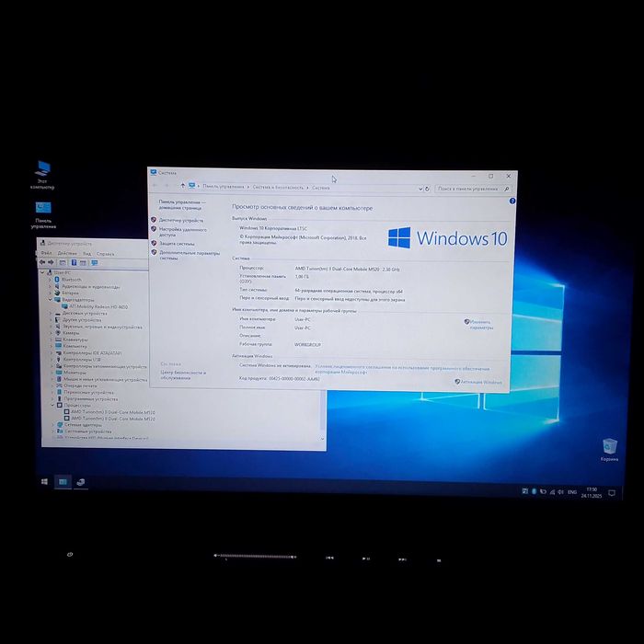Collapse the User-PC root node
The image size is (644, 644).
pyautogui.click(x=42, y=272)
